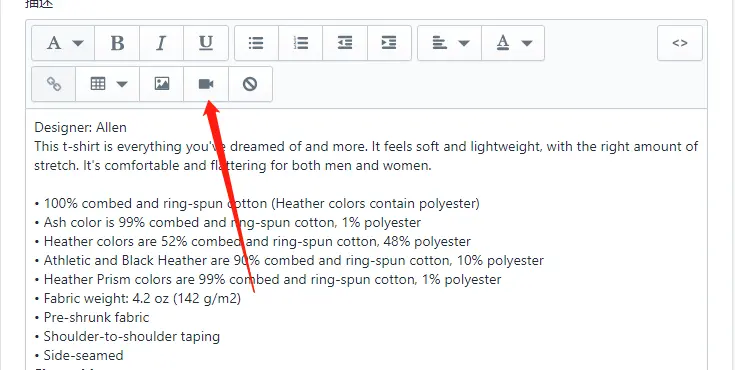
Task: Increase text indent
Action: (x=389, y=43)
